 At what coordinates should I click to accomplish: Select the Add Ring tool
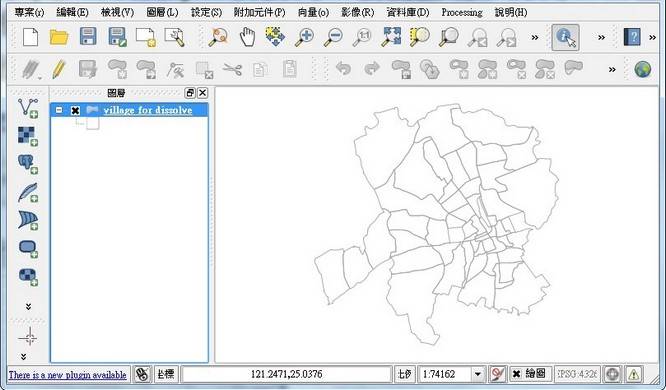pyautogui.click(x=458, y=69)
